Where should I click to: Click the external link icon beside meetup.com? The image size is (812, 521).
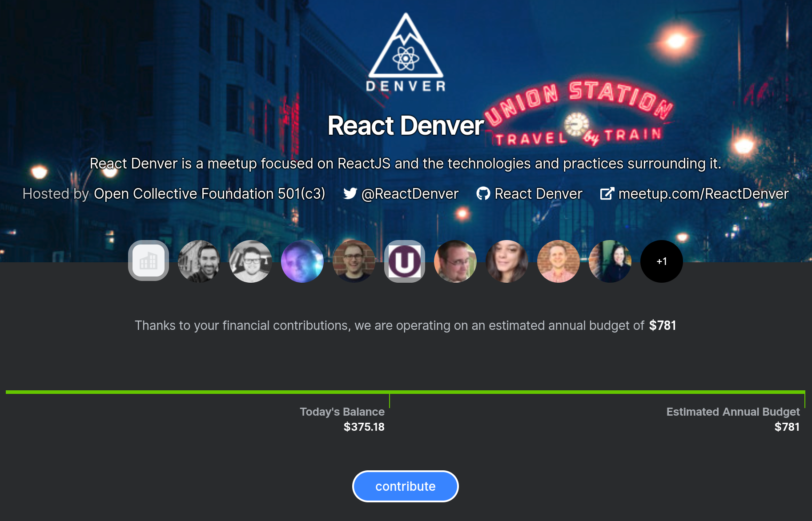coord(607,193)
